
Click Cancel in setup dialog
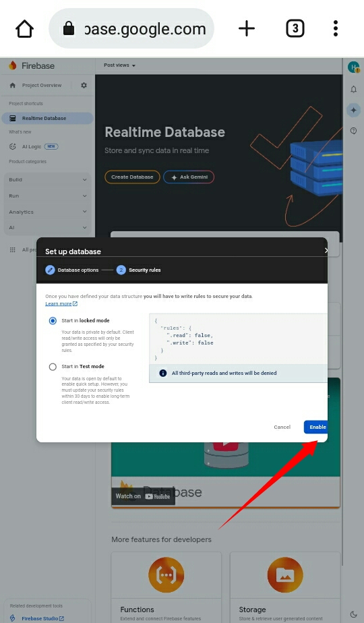[x=282, y=427]
